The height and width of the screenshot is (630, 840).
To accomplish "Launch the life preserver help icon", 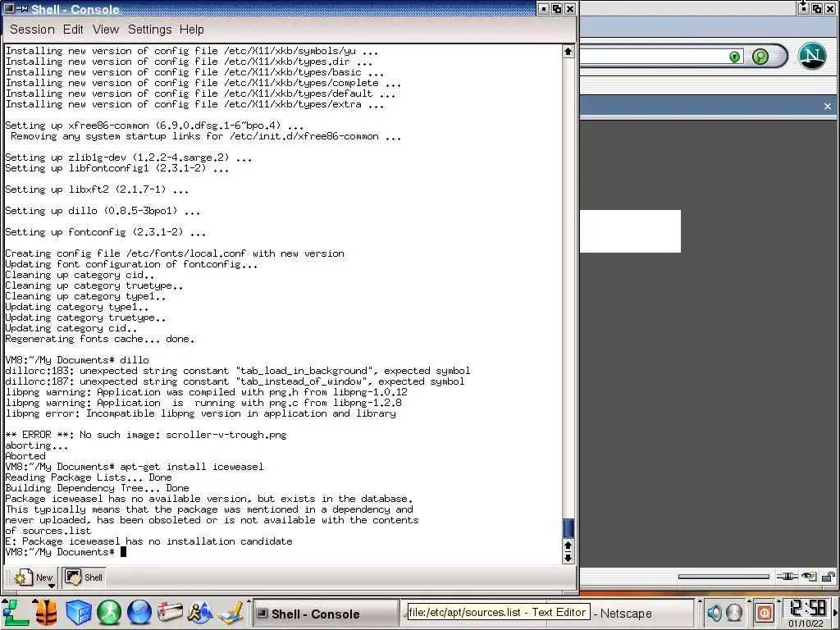I will (x=46, y=612).
